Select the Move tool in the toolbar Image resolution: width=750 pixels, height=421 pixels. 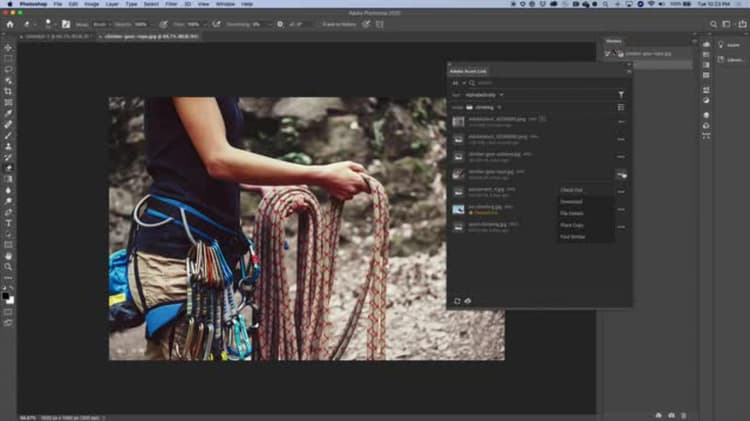(x=8, y=48)
